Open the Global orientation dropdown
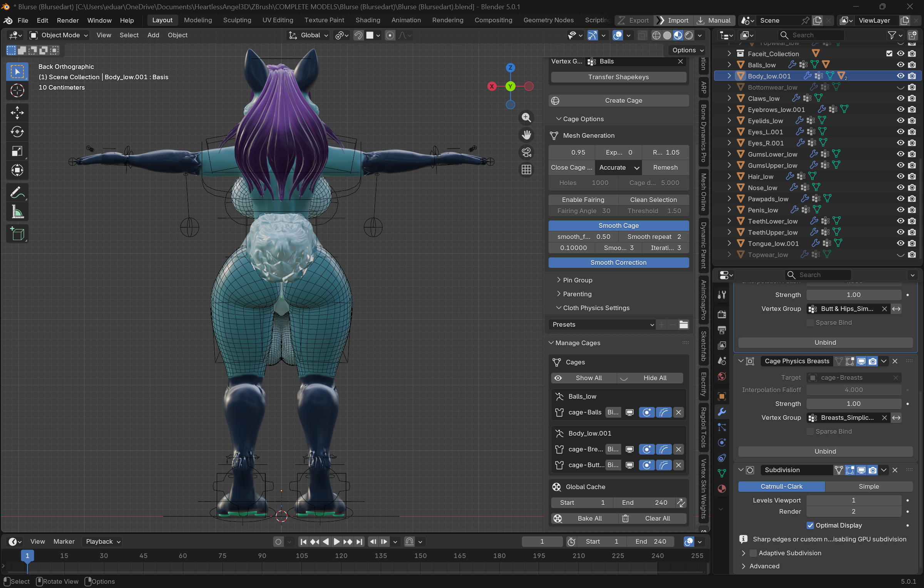This screenshot has width=924, height=588. pyautogui.click(x=309, y=35)
